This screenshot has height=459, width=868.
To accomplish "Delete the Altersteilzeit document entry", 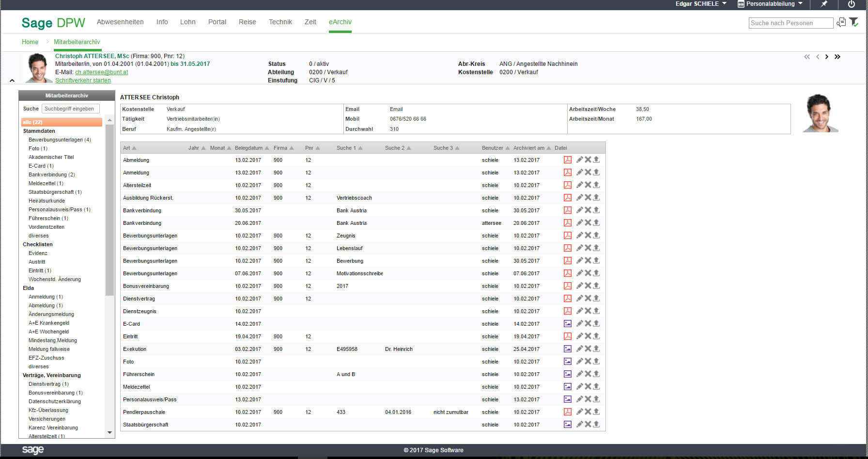I will pos(588,185).
